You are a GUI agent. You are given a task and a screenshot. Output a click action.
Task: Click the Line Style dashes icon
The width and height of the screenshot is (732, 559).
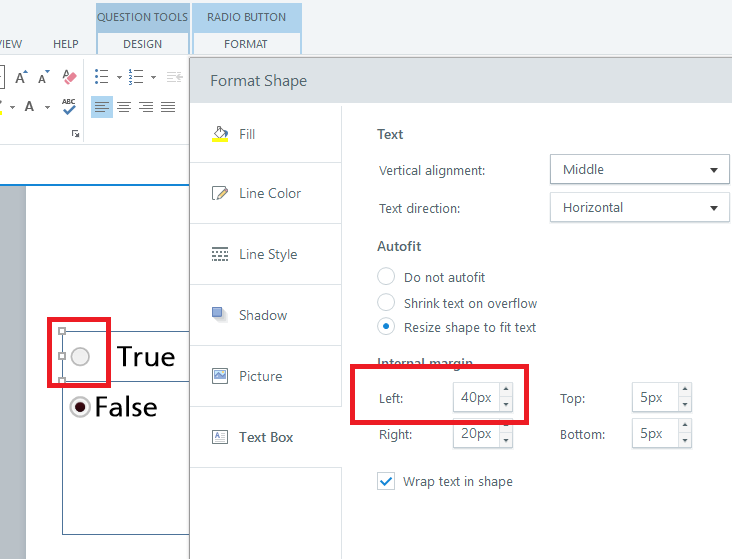pyautogui.click(x=220, y=254)
